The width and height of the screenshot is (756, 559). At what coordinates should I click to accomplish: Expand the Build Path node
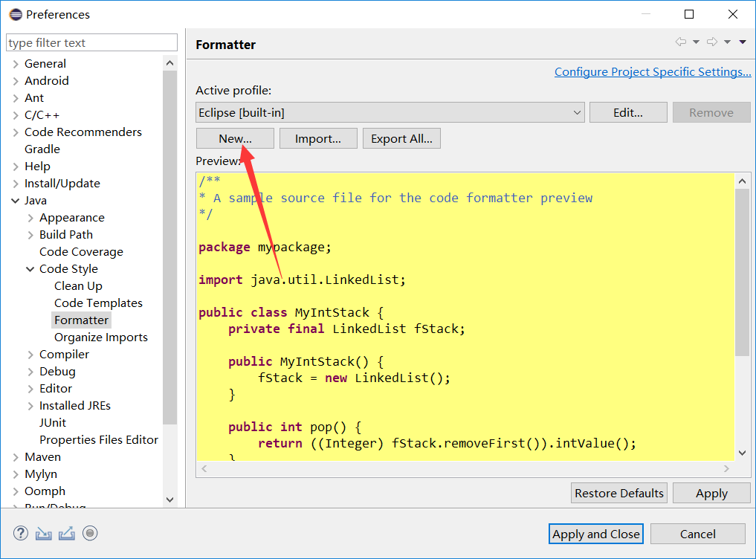[x=30, y=235]
